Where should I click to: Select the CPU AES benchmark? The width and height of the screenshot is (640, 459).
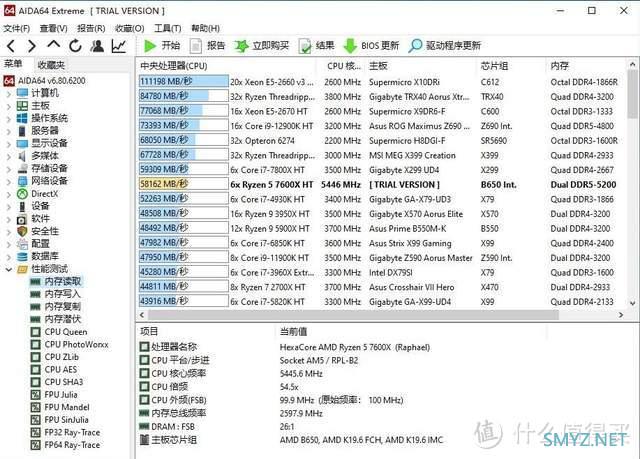(54, 370)
